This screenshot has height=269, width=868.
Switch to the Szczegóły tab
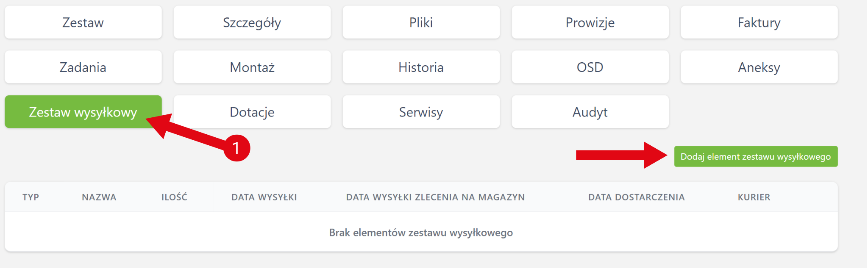pyautogui.click(x=252, y=22)
